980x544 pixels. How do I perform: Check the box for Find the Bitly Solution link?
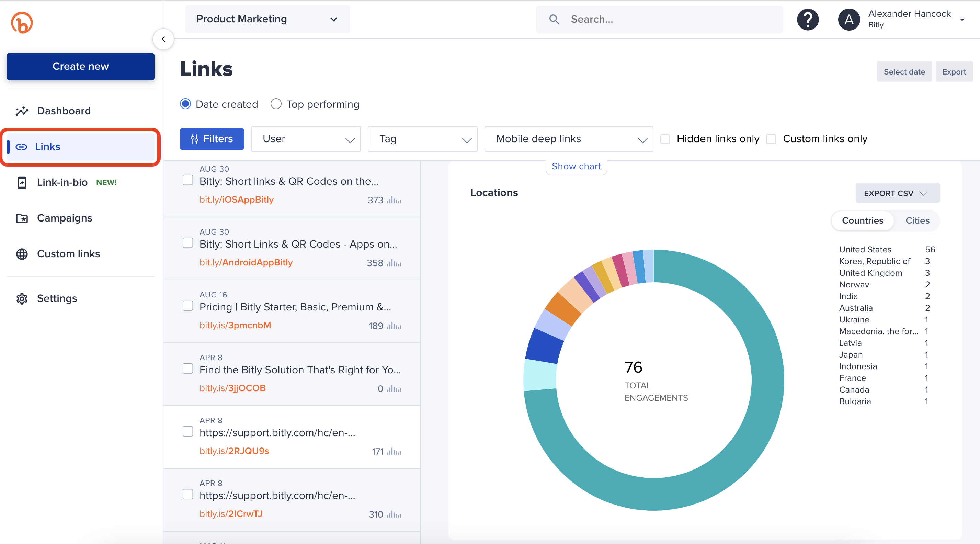[187, 368]
